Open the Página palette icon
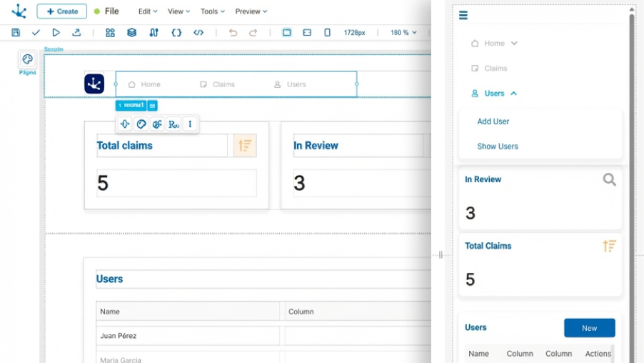The height and width of the screenshot is (363, 644). coord(27,59)
